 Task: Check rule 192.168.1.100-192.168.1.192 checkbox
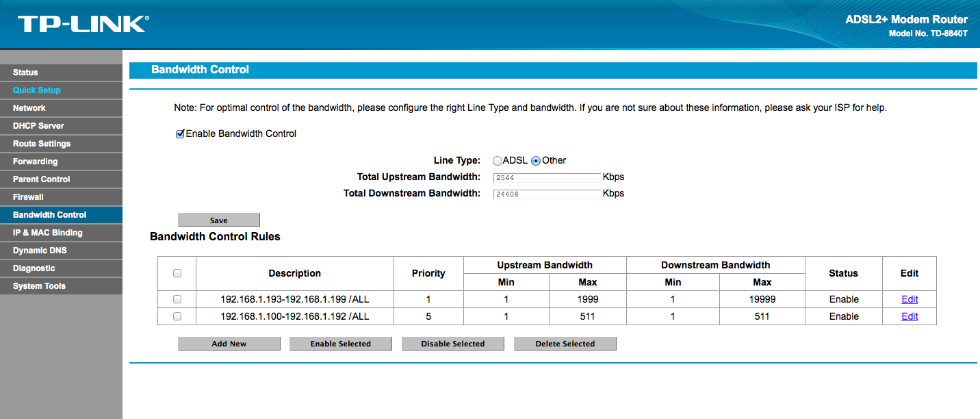(177, 316)
